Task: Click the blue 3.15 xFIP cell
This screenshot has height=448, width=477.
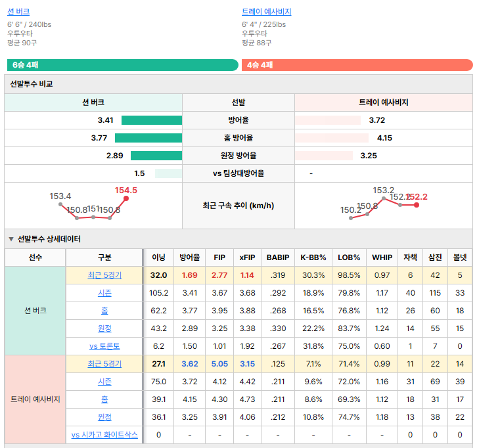Action: 247,364
